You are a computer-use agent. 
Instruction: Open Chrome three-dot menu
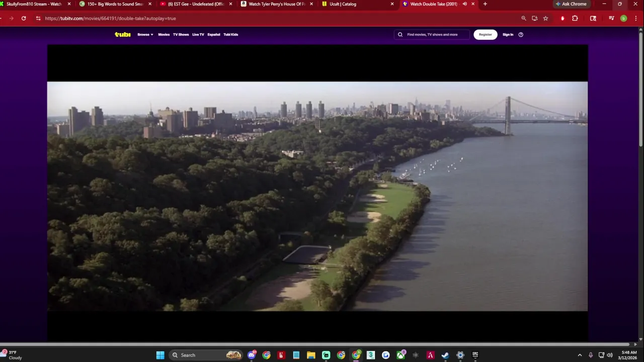[635, 18]
